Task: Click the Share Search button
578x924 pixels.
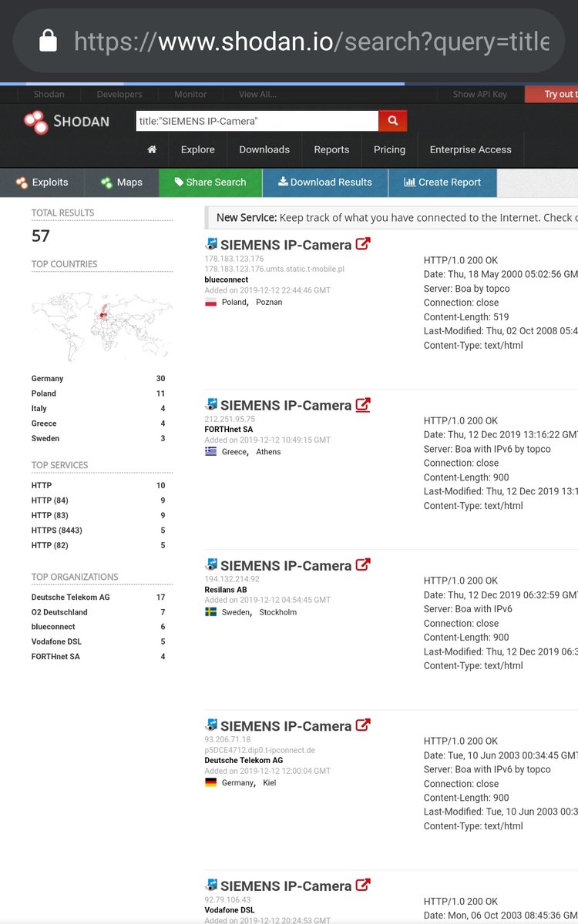Action: click(210, 182)
